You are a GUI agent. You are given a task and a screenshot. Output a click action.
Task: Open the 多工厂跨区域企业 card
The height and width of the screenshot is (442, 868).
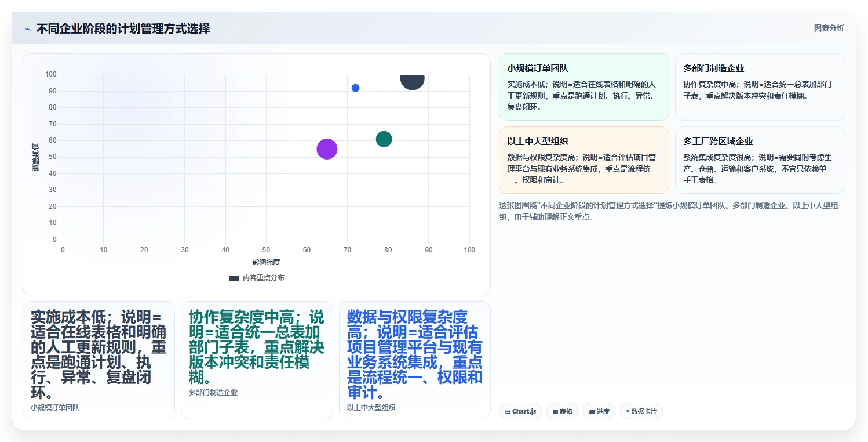[760, 160]
